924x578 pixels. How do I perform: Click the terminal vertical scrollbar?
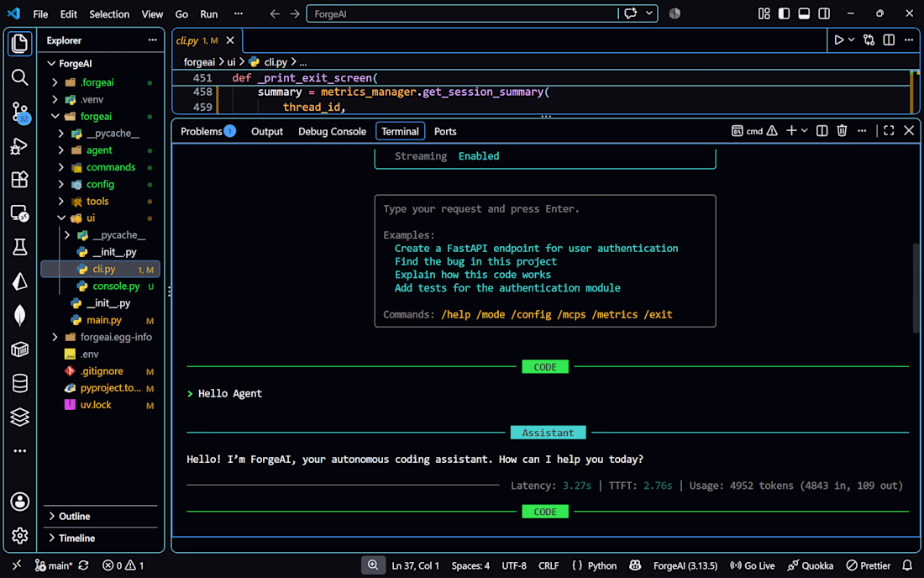(x=915, y=287)
